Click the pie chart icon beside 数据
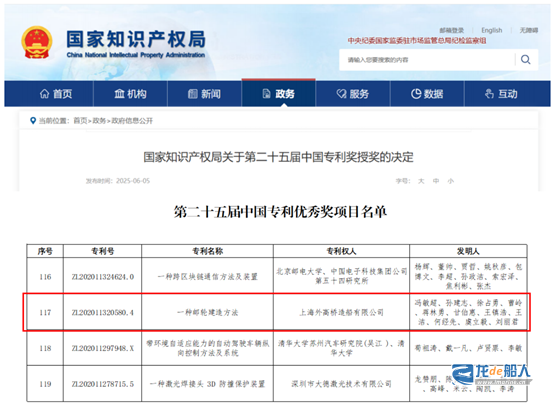This screenshot has width=554, height=406. coord(416,94)
